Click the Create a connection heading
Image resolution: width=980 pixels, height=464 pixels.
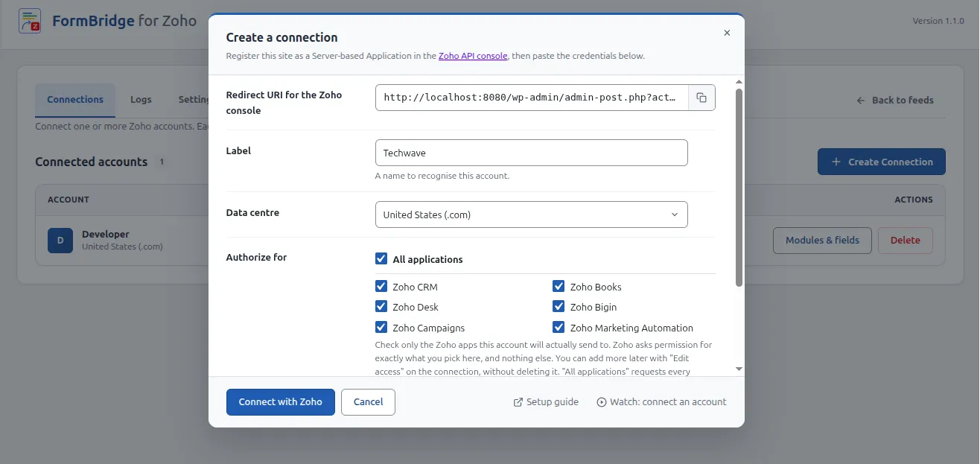(281, 37)
